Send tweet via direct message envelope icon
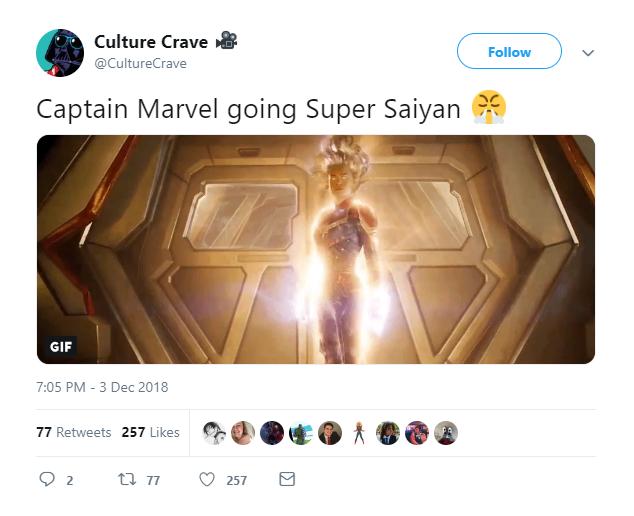The width and height of the screenshot is (634, 516). tap(287, 480)
